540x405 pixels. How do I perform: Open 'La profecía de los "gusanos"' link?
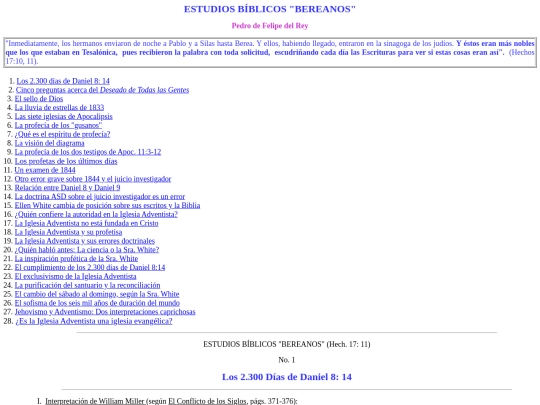tap(58, 125)
